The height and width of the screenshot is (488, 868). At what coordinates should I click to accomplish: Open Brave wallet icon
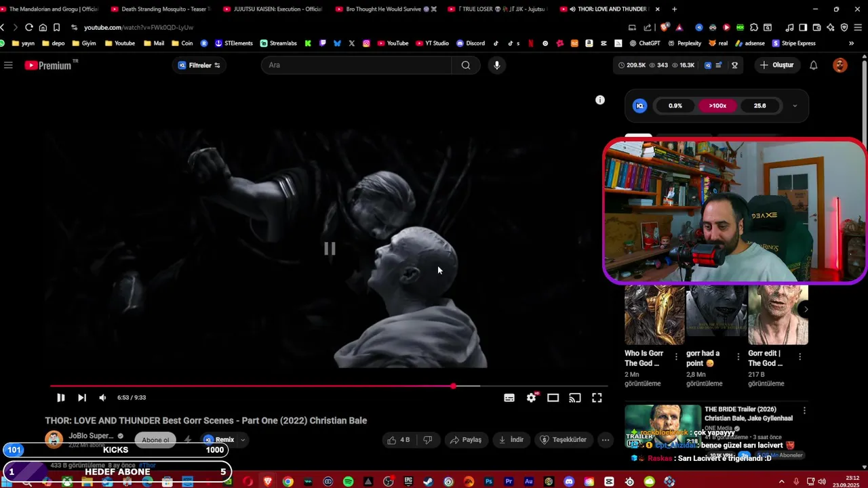coord(816,27)
